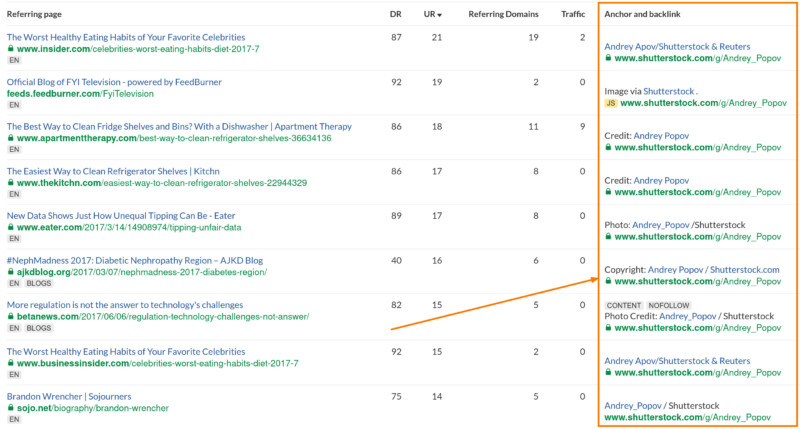Click DR value 75 for sojo.net
Viewport: 800px width, 429px height.
coord(396,396)
